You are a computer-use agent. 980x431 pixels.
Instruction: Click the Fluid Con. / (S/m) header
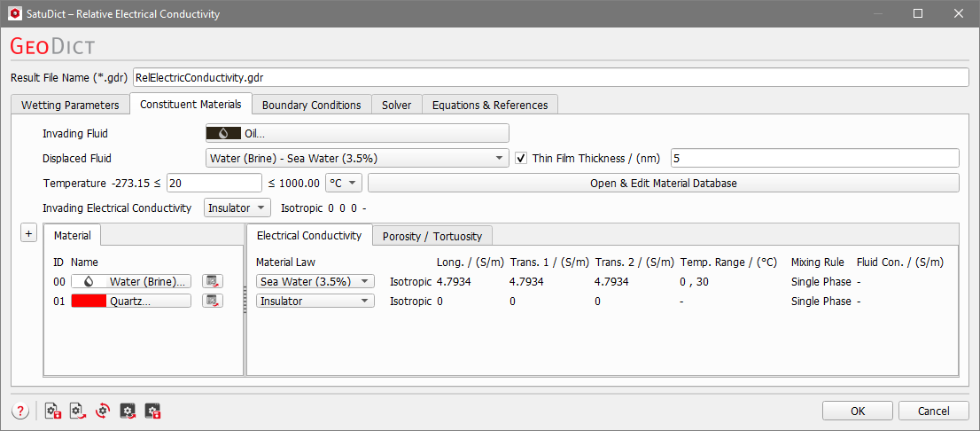tap(900, 262)
